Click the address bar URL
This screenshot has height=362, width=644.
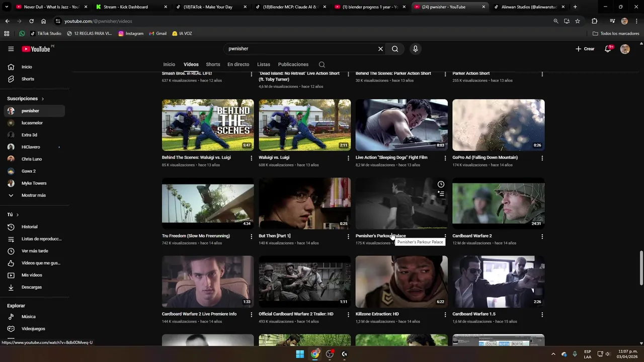(98, 21)
